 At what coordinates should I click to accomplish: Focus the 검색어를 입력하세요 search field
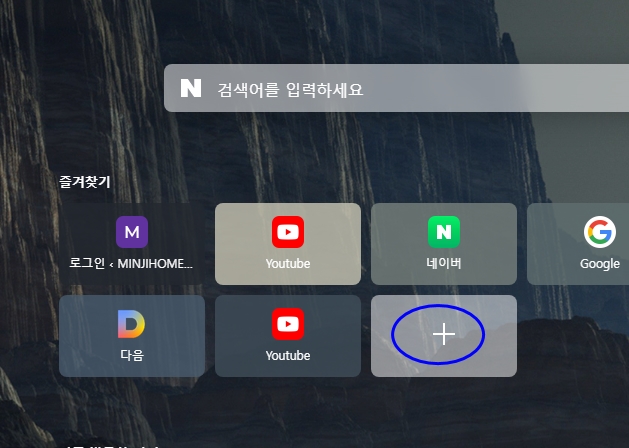pos(396,88)
